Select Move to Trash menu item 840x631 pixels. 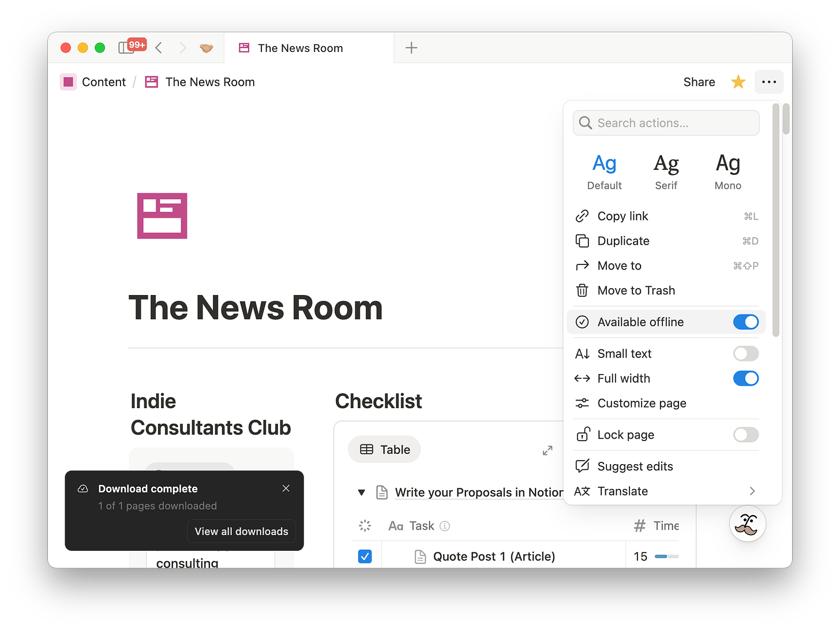pos(666,290)
